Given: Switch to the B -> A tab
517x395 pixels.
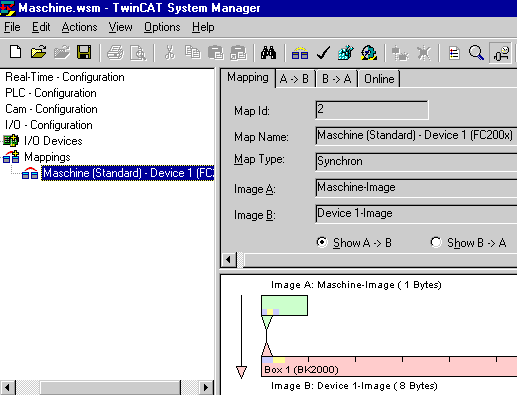Looking at the screenshot, I should coord(337,79).
